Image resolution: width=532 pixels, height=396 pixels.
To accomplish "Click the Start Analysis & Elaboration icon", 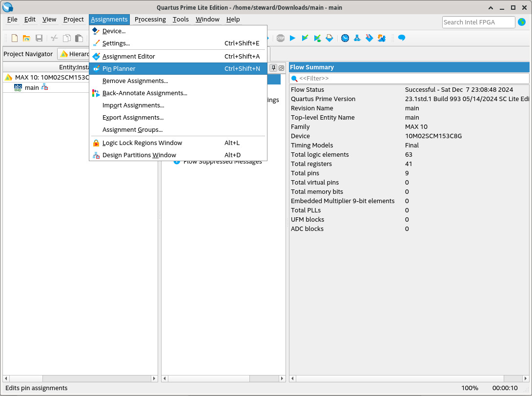I will click(x=305, y=38).
